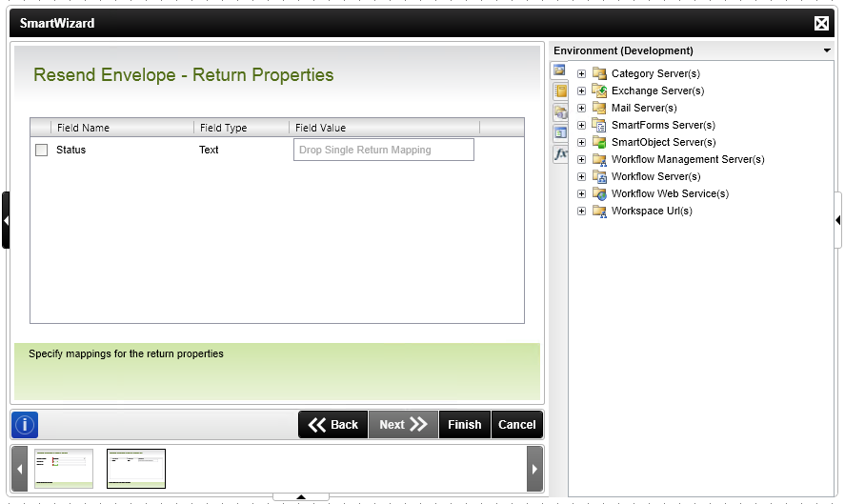Expand the Workspace Url(s) node
This screenshot has width=845, height=504.
coord(581,212)
